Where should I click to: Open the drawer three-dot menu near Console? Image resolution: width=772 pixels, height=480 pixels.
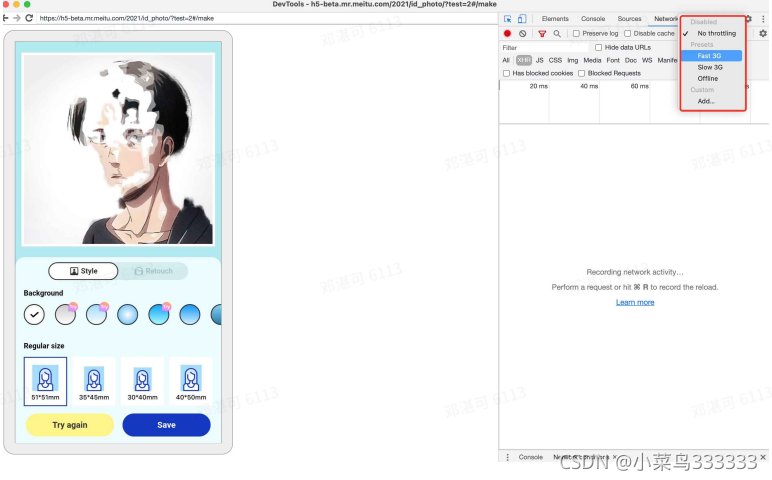(508, 457)
